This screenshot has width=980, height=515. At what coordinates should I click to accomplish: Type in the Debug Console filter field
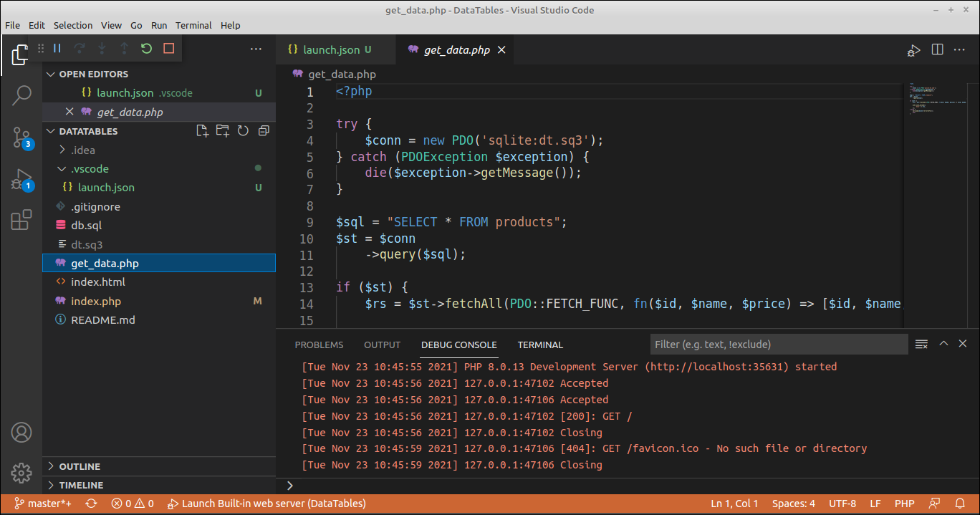coord(779,345)
